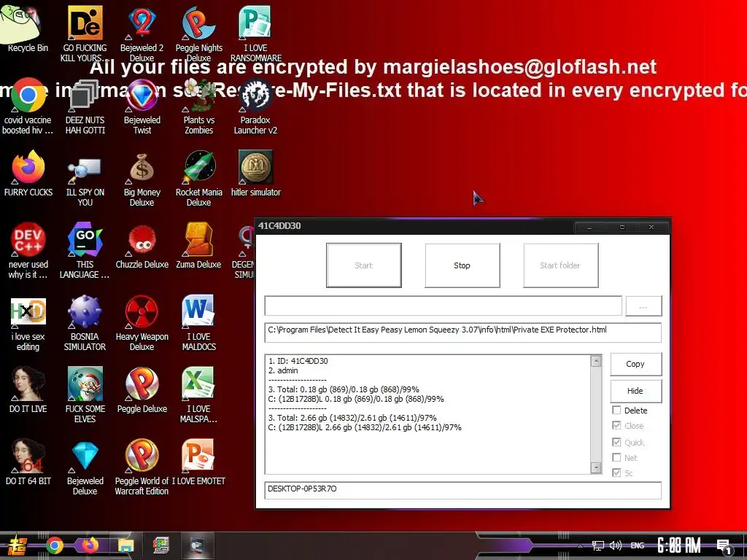Open File Explorer from the taskbar

coord(125,545)
